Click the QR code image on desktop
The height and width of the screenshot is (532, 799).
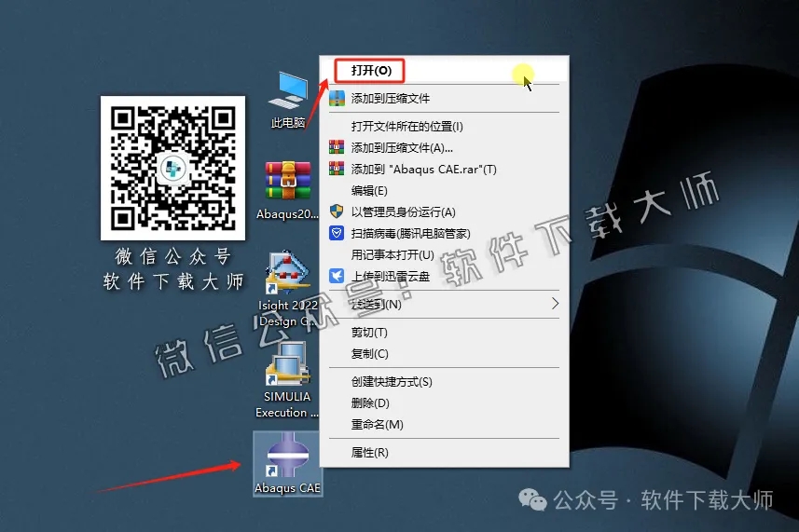(172, 168)
